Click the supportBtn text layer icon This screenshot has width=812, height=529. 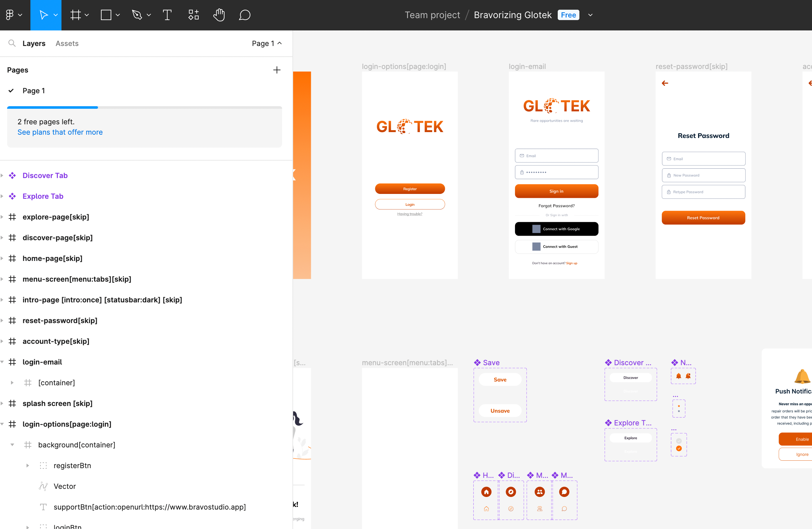(x=43, y=507)
